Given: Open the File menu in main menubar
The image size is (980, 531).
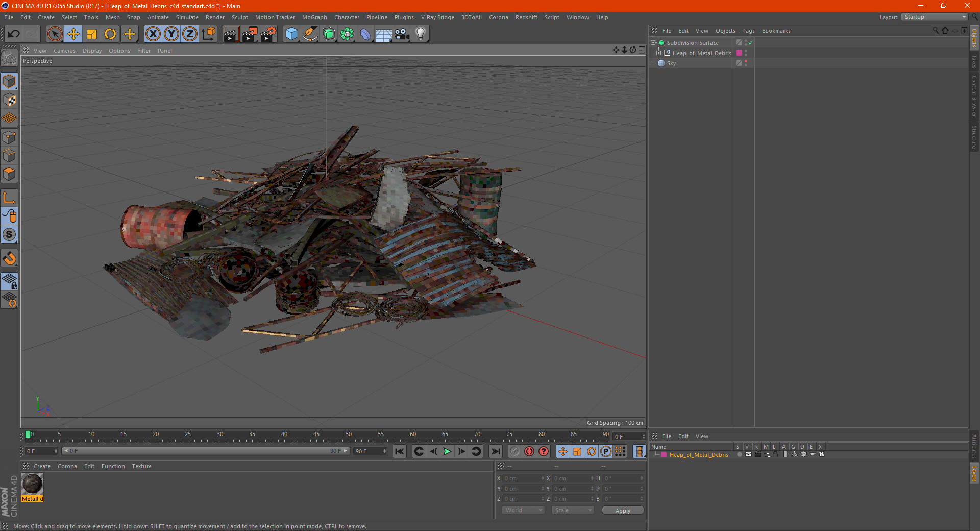Looking at the screenshot, I should tap(9, 17).
